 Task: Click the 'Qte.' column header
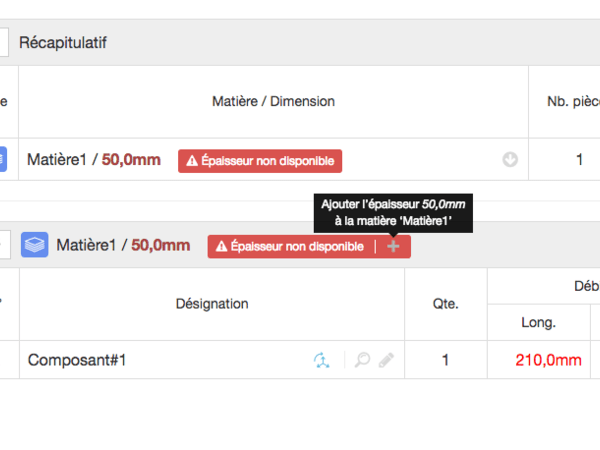click(x=446, y=303)
